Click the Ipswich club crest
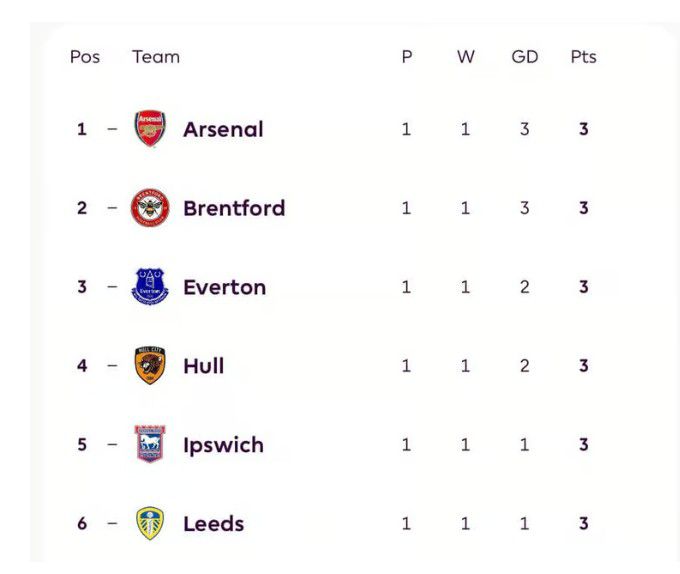This screenshot has width=680, height=574. coord(150,444)
